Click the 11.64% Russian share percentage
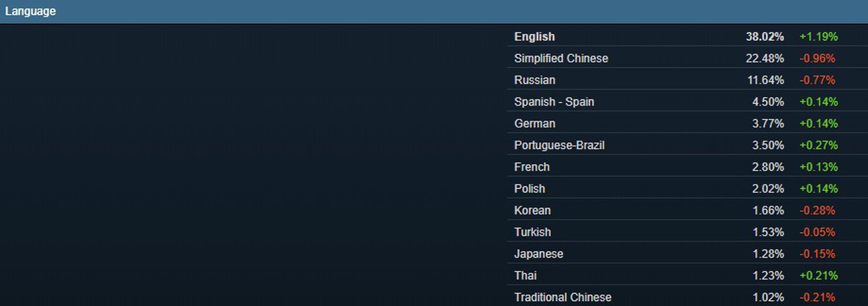This screenshot has width=868, height=306. 765,80
